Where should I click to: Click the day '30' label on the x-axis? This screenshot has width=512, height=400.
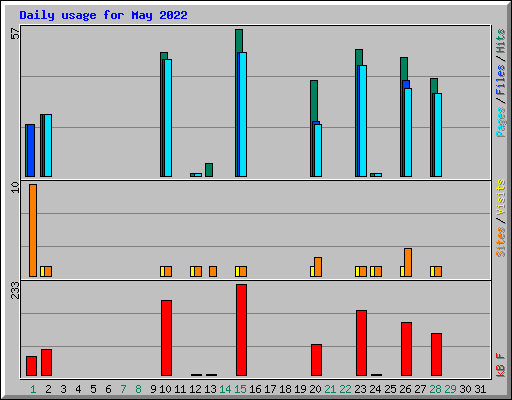[x=465, y=389]
